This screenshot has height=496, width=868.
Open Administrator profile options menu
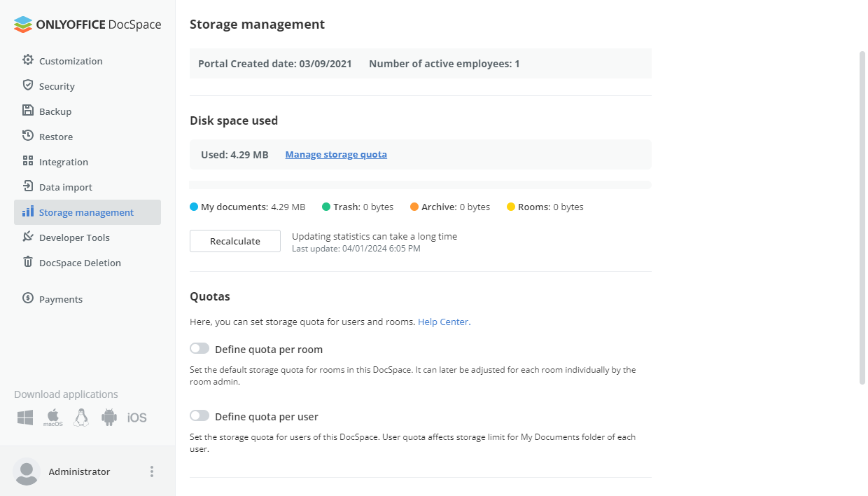pos(152,471)
